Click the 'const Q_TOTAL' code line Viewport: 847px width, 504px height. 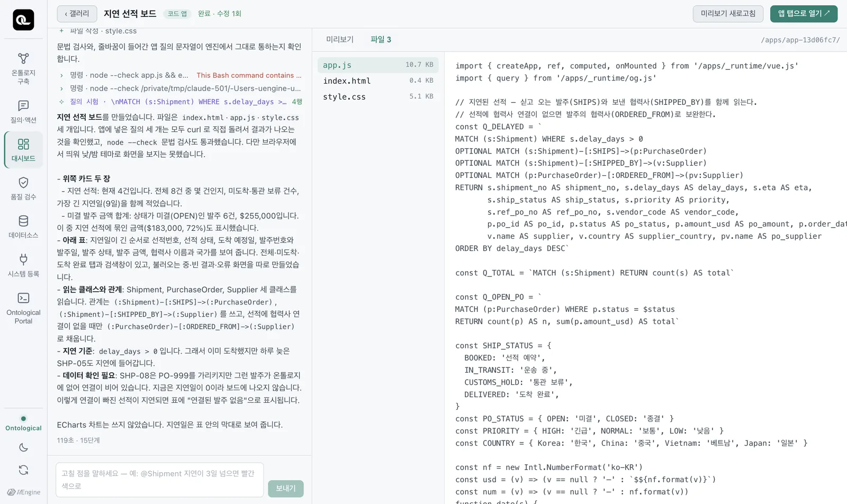(x=594, y=273)
